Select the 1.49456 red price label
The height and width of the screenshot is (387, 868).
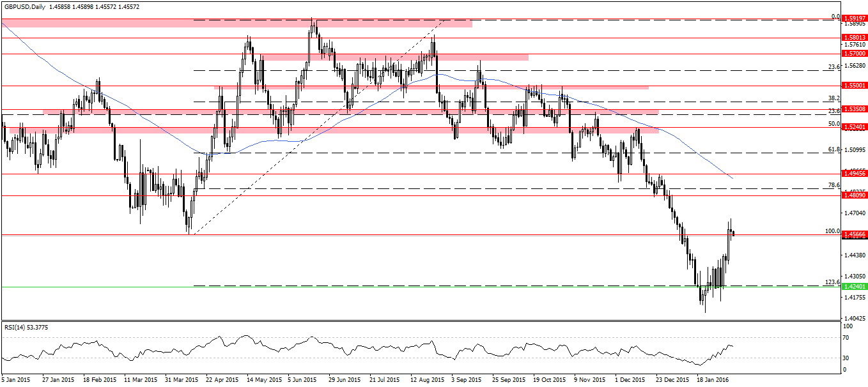(x=855, y=173)
